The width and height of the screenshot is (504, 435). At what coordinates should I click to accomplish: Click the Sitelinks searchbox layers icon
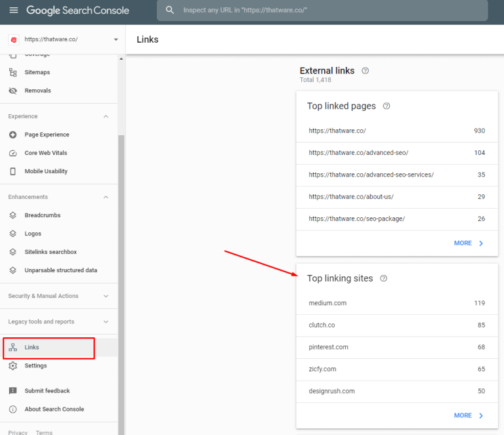(13, 252)
